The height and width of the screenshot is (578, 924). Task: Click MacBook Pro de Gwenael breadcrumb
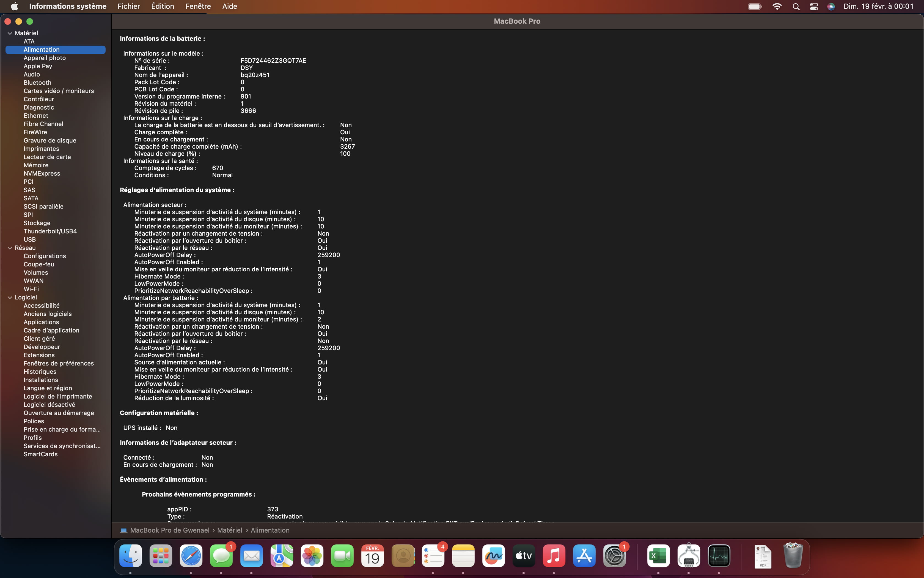point(169,530)
